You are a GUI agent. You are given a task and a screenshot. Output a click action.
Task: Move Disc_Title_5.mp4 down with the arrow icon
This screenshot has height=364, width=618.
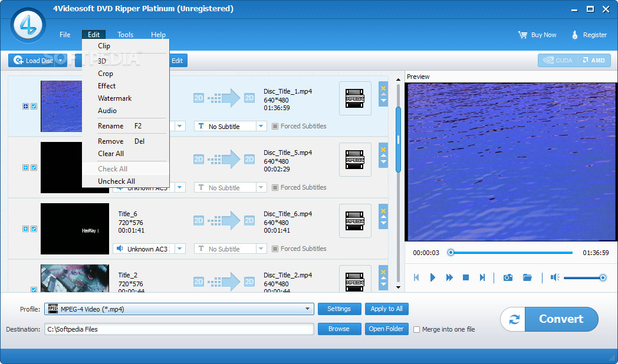(x=383, y=163)
